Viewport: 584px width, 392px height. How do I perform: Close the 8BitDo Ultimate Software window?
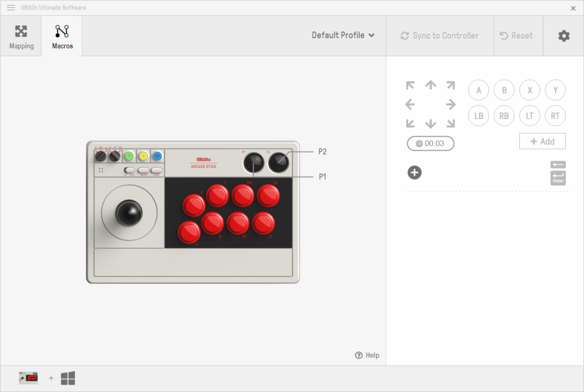pyautogui.click(x=573, y=8)
